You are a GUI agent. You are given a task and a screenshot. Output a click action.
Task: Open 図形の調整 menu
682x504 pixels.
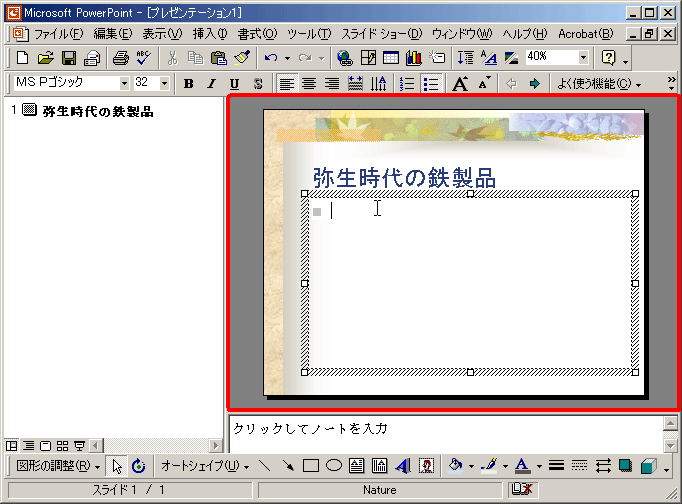coord(58,466)
